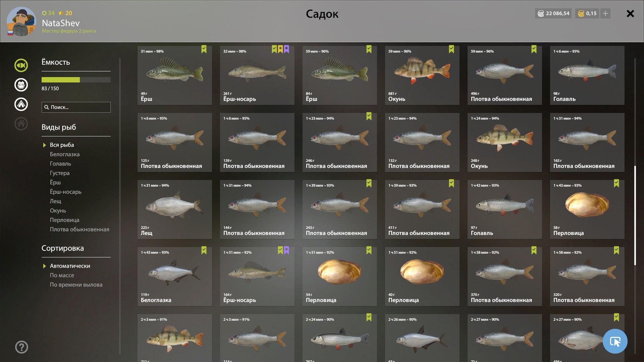This screenshot has height=362, width=644.
Task: Select the backpack inventory sidebar icon
Action: 21,85
